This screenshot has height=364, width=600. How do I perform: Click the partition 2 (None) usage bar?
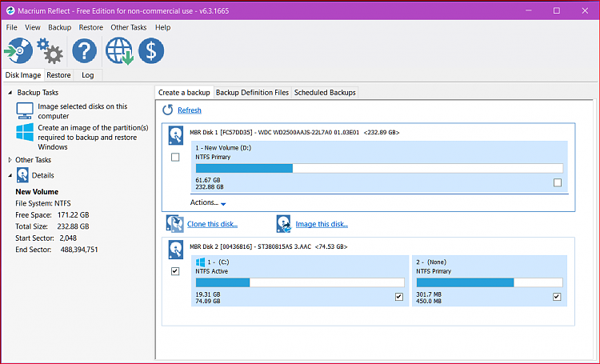click(490, 282)
